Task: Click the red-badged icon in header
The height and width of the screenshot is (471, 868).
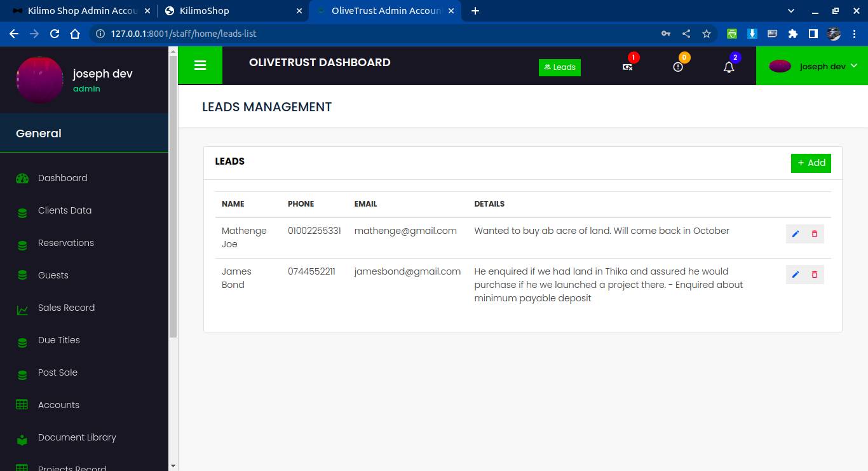Action: (x=628, y=67)
